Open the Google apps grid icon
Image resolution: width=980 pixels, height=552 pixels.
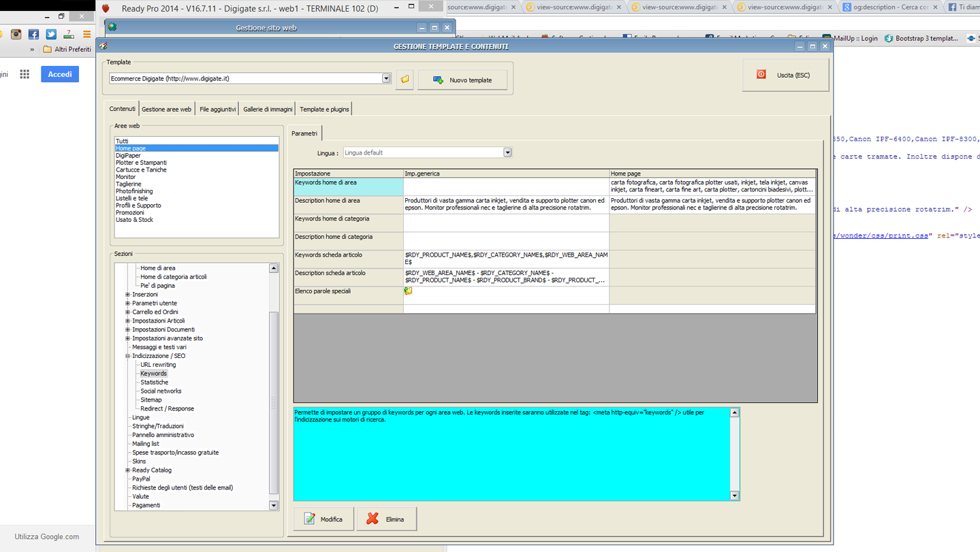(x=25, y=74)
